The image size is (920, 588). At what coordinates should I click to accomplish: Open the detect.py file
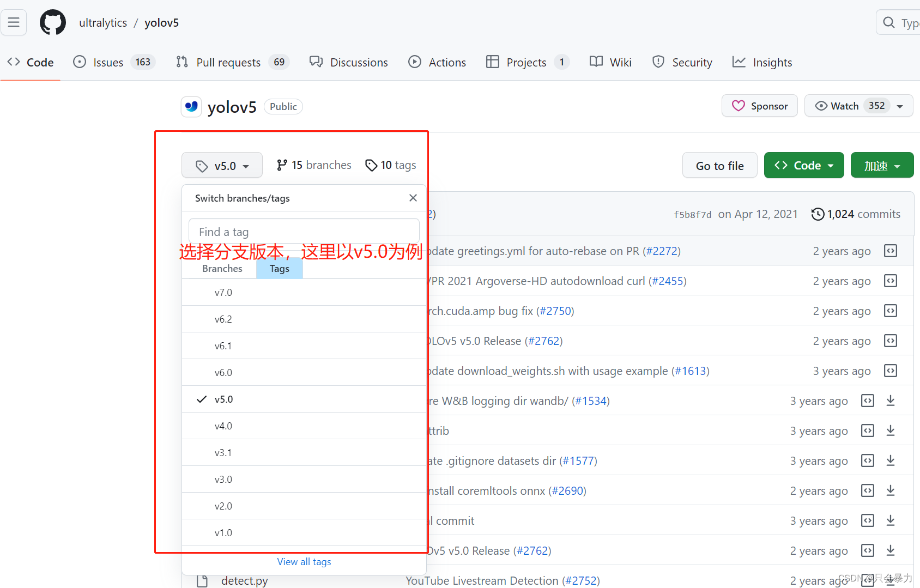tap(244, 581)
